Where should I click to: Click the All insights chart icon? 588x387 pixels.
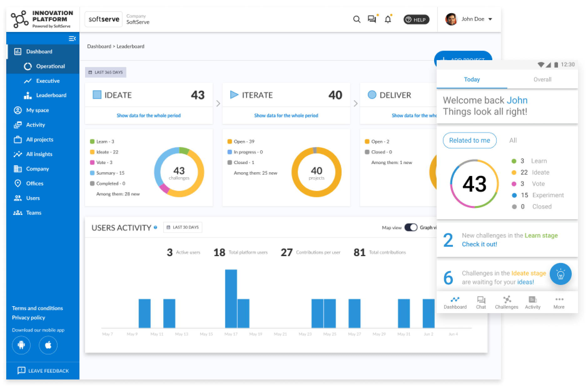click(18, 154)
